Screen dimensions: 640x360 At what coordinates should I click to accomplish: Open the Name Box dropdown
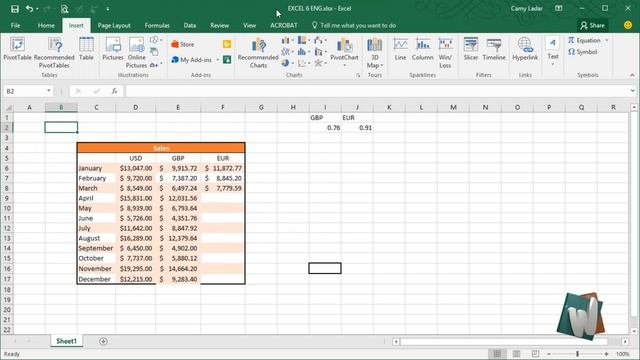point(49,91)
